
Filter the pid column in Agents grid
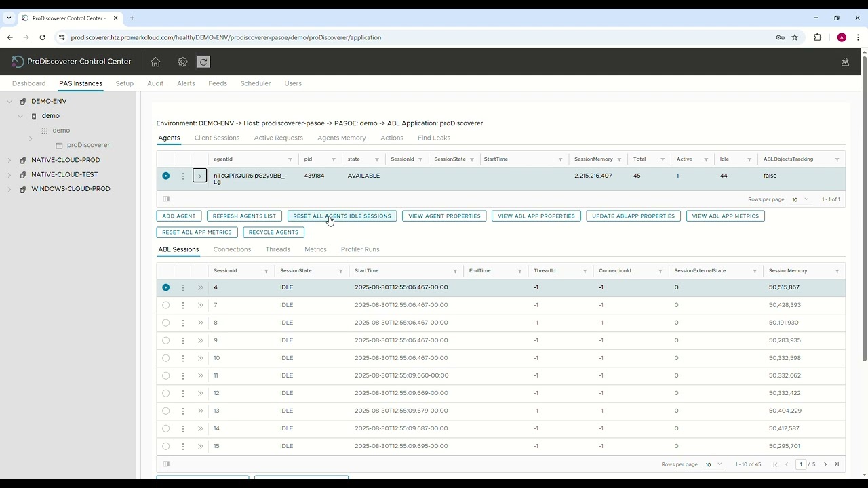pyautogui.click(x=334, y=159)
